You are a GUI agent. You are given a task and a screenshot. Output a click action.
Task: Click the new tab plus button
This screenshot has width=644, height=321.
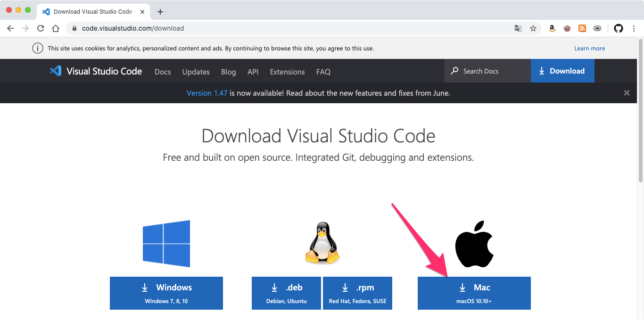point(161,11)
